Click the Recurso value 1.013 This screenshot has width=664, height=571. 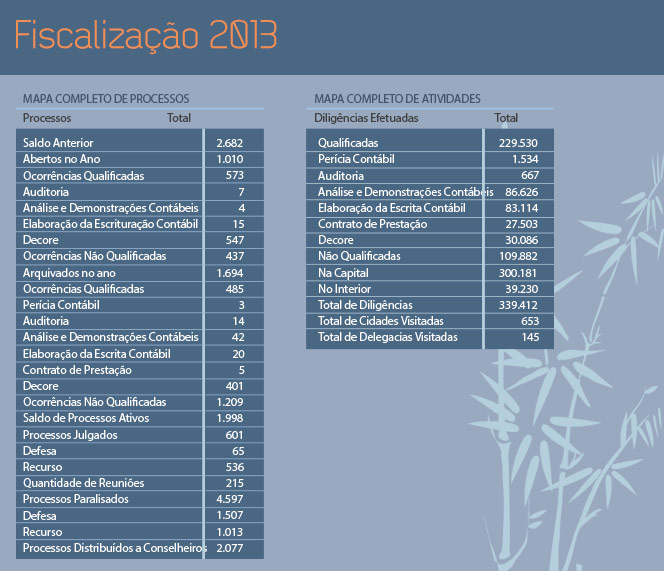[230, 532]
